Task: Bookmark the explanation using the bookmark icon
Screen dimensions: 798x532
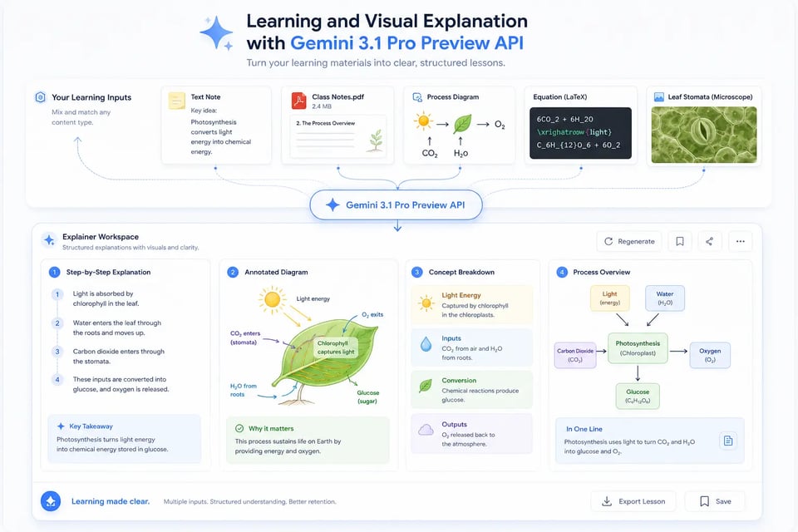Action: click(x=679, y=241)
